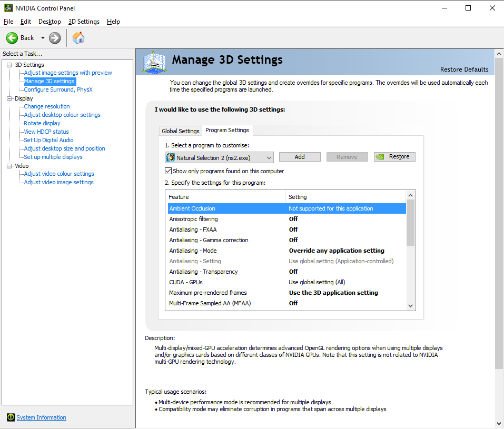Click the settings list scroll-down arrow

coord(410,306)
